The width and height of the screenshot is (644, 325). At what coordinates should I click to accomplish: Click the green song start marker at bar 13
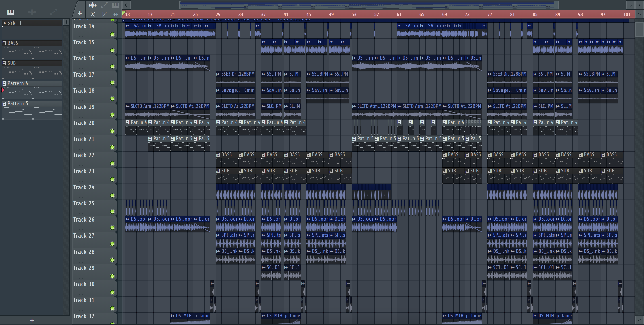tap(124, 13)
